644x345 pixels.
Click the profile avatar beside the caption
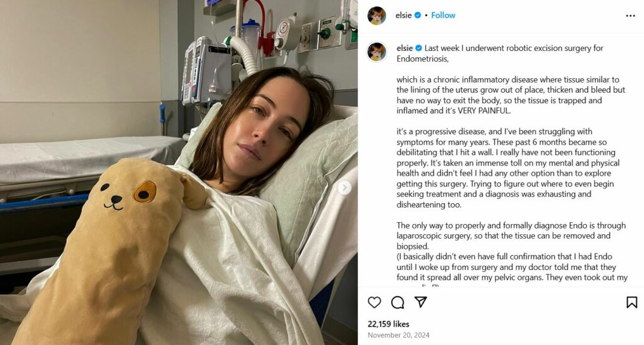[x=377, y=52]
